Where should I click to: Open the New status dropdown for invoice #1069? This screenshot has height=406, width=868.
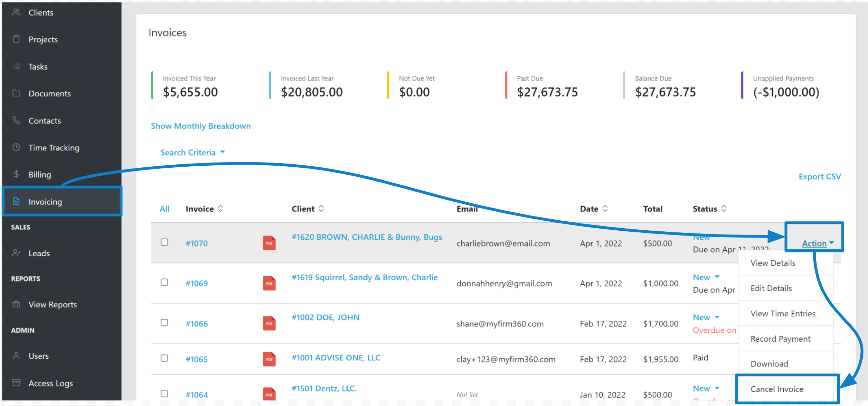706,277
